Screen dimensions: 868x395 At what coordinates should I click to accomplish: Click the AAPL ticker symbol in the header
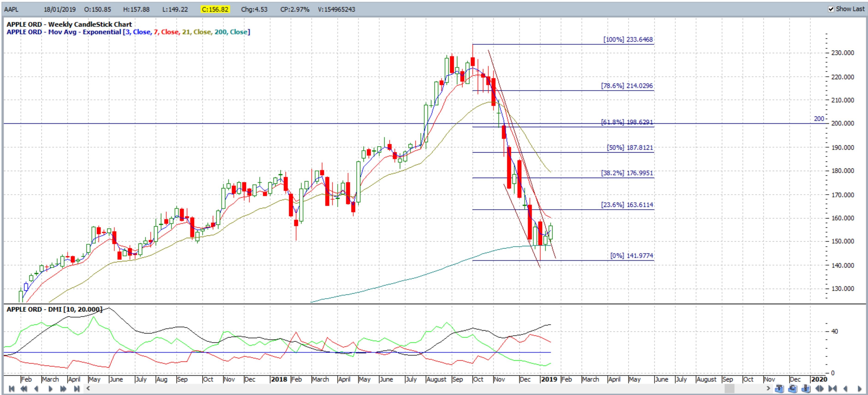click(x=11, y=9)
